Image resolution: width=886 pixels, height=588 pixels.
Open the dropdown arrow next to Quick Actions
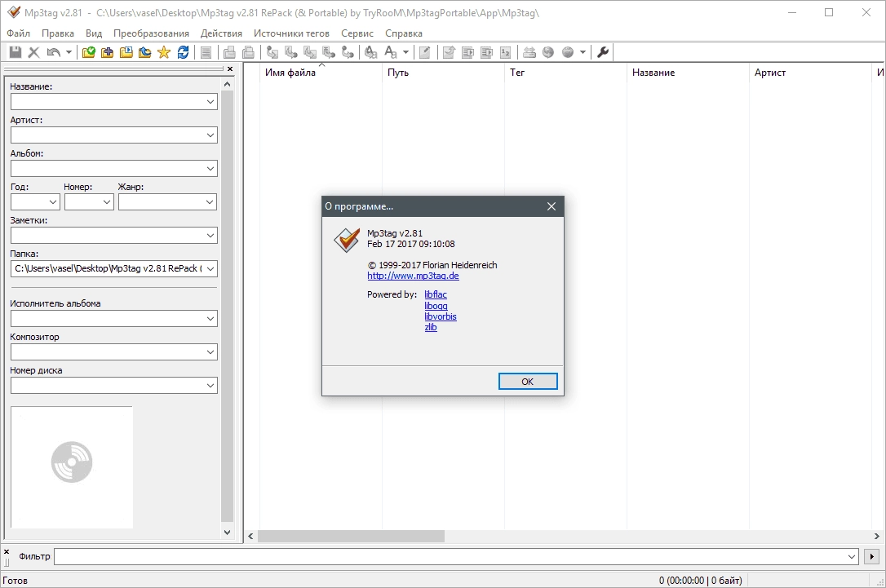point(405,52)
